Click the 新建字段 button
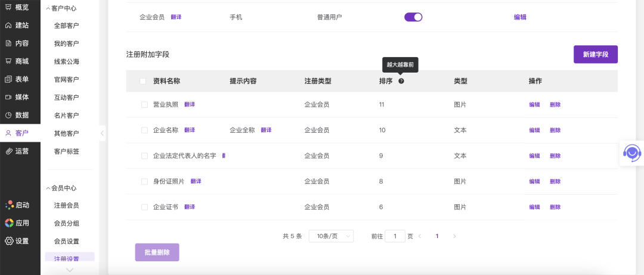 (x=595, y=54)
